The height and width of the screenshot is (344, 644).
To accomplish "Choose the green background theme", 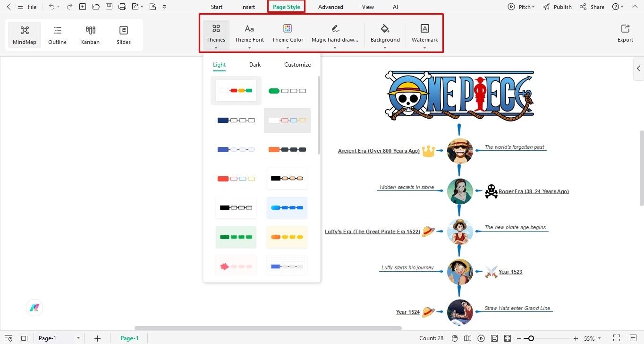I will (x=236, y=237).
